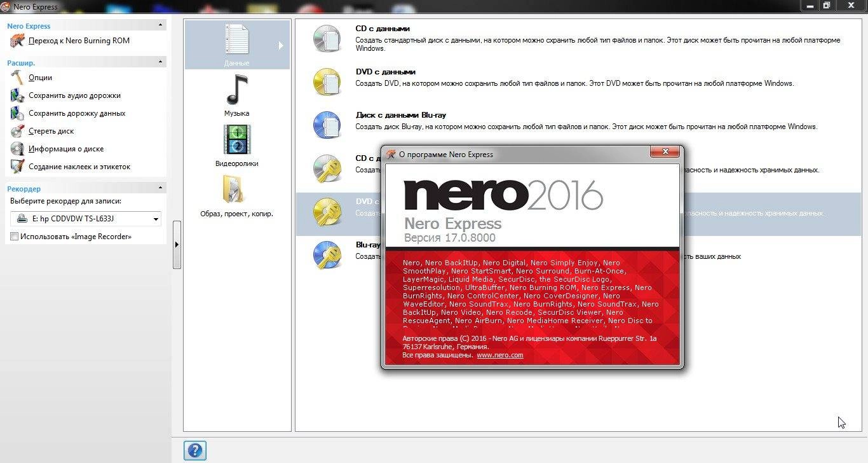
Task: Click the Nero Express title bar app icon
Action: click(x=6, y=6)
